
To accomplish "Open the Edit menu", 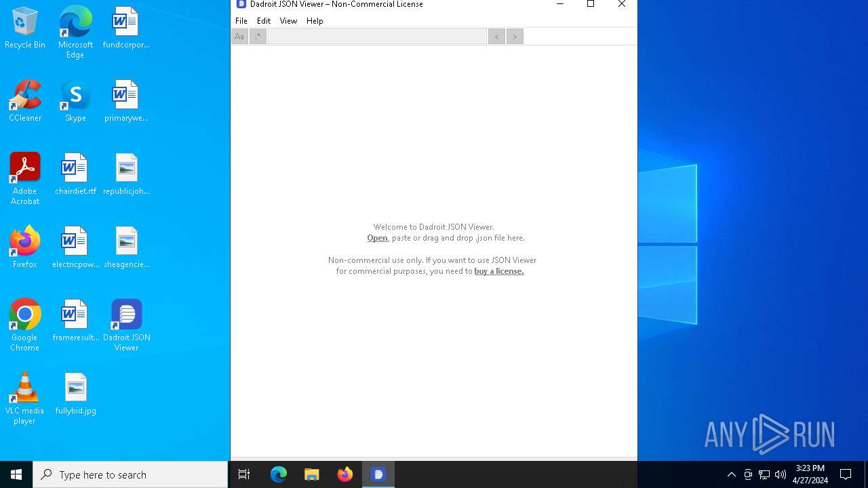I will [x=264, y=21].
